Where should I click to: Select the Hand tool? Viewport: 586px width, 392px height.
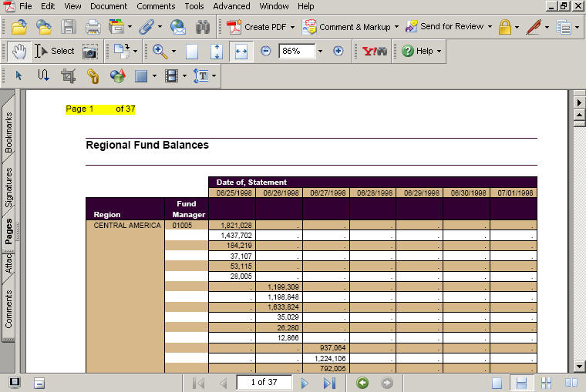19,52
